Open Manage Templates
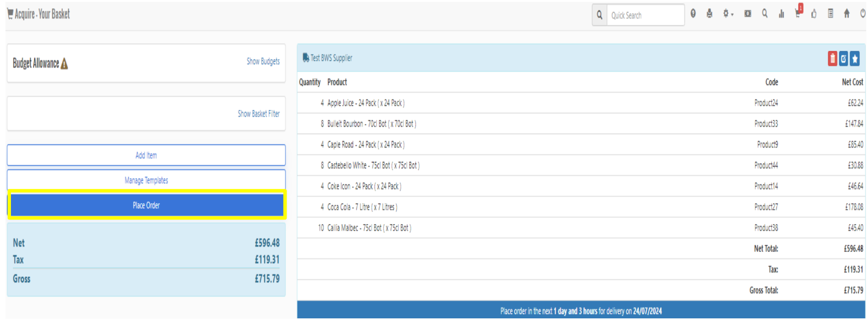Viewport: 868px width, 320px height. [146, 180]
